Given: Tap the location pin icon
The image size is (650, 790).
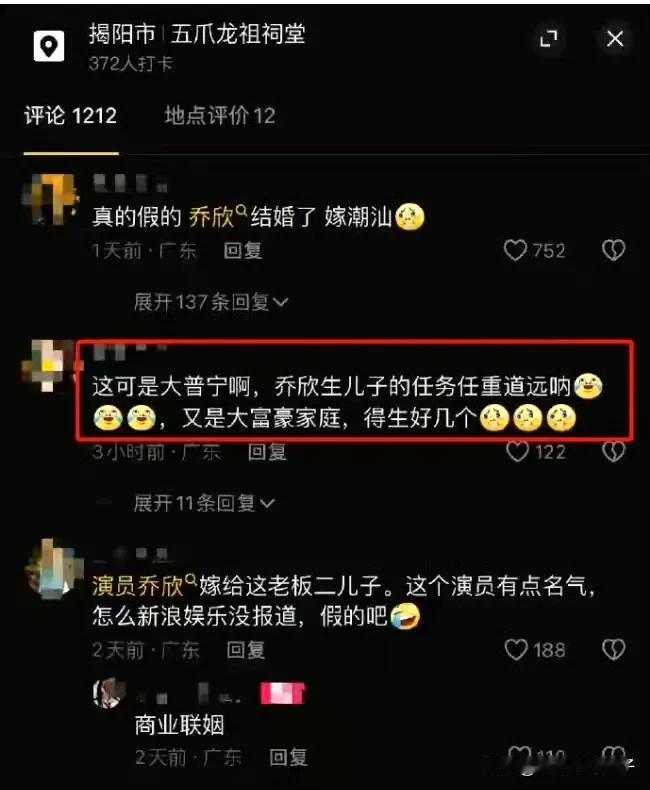Looking at the screenshot, I should [49, 46].
